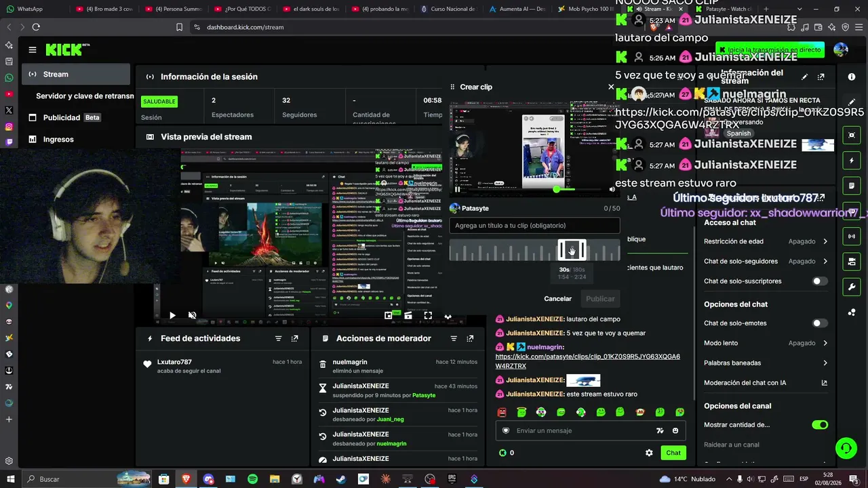This screenshot has width=868, height=488.
Task: Open X (Twitter) in the browser sidebar
Action: tap(9, 110)
